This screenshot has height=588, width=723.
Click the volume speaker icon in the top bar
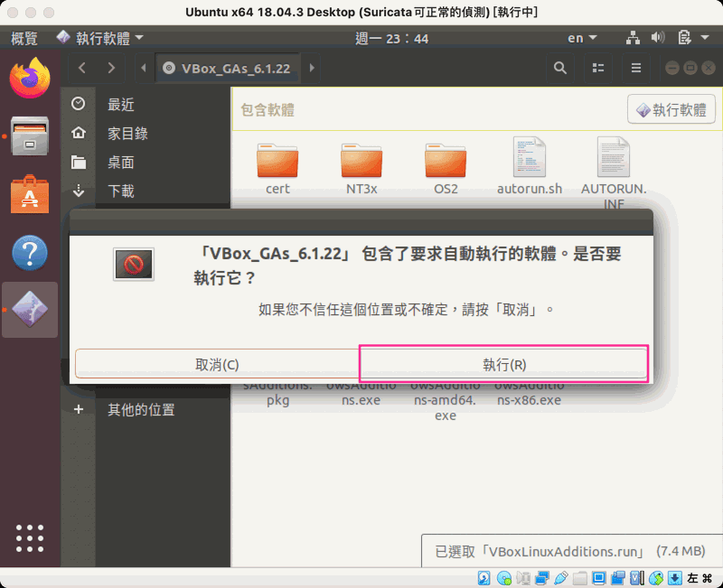coord(658,37)
